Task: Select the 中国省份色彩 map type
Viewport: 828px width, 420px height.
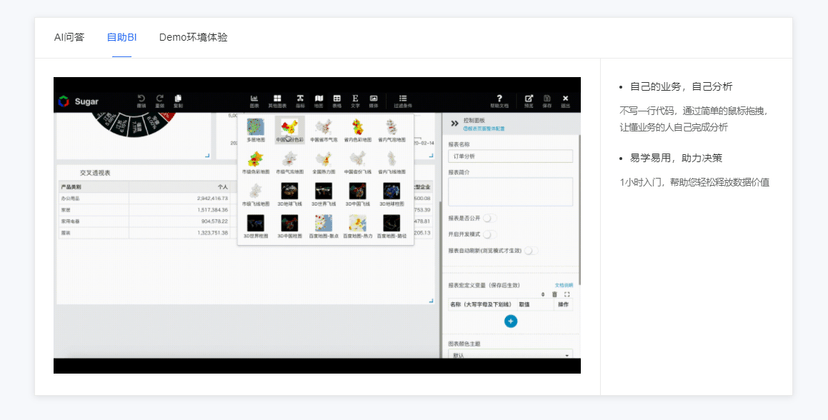Action: pos(289,130)
